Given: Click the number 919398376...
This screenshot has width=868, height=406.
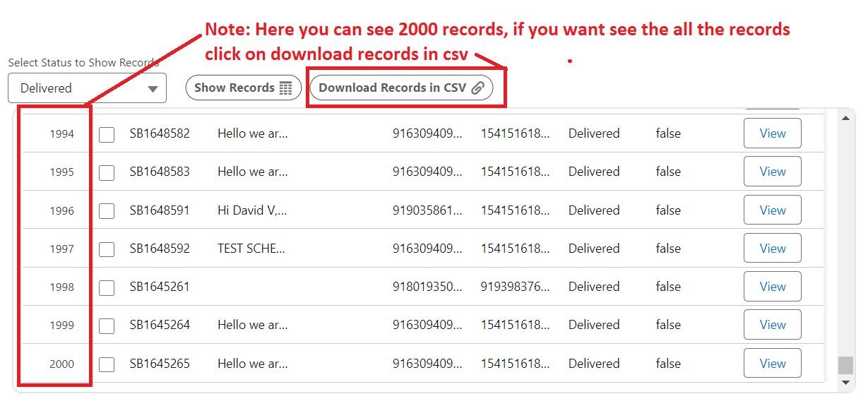Looking at the screenshot, I should 515,287.
